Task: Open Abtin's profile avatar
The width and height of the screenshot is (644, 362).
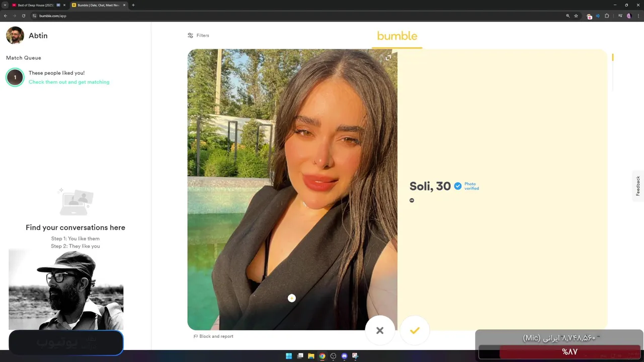Action: [15, 36]
